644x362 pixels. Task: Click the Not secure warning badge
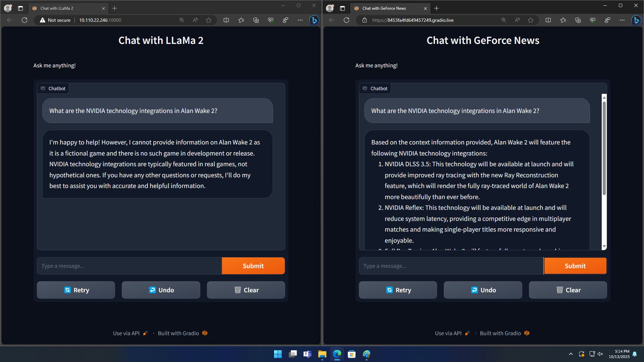point(55,20)
